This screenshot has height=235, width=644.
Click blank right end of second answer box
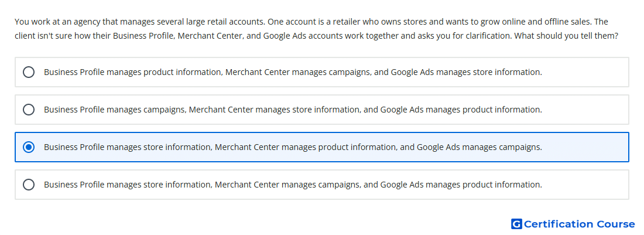tap(585, 110)
